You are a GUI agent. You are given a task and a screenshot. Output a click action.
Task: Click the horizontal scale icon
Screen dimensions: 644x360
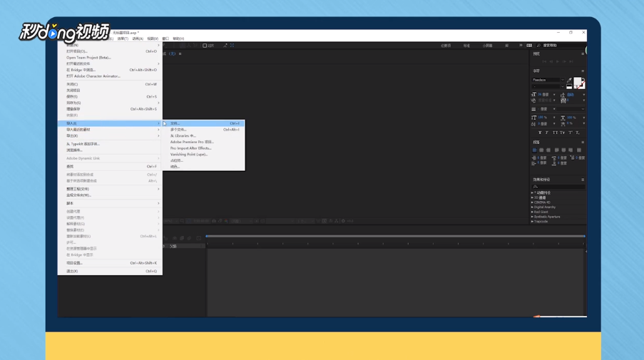(563, 118)
